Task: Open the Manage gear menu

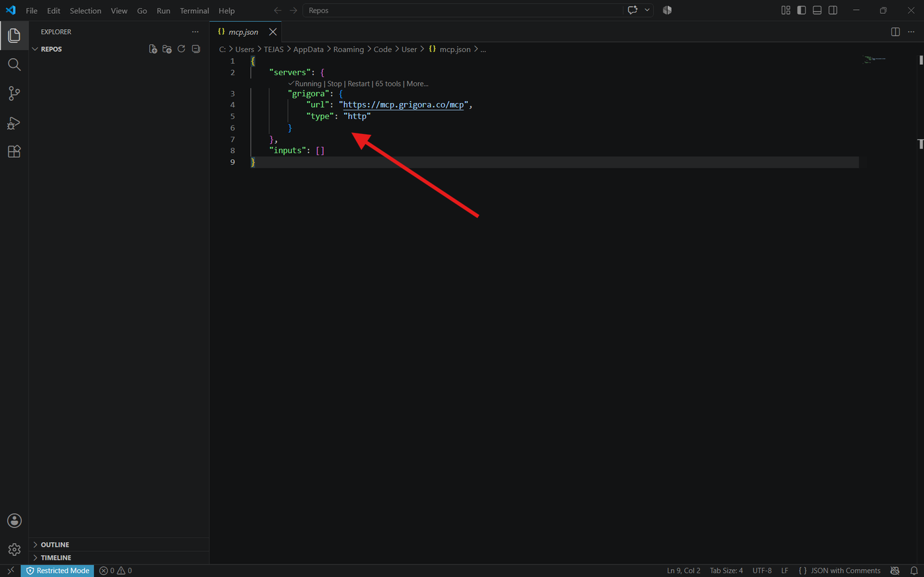Action: [14, 549]
